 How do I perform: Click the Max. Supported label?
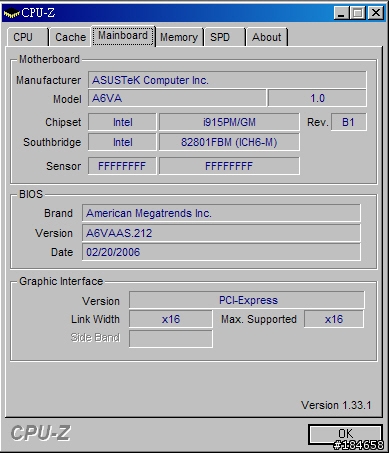tap(259, 319)
